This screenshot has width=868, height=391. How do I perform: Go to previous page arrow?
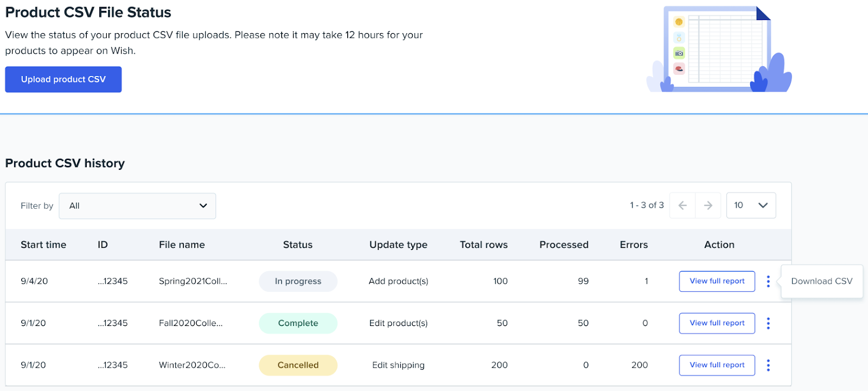tap(682, 206)
